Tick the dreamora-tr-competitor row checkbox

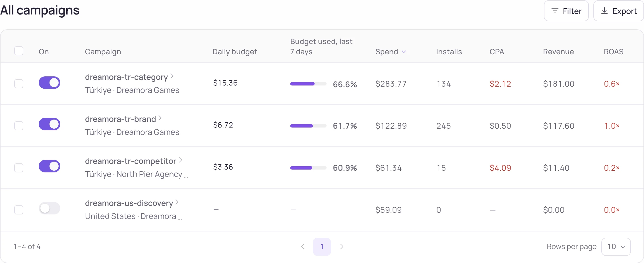pos(19,168)
